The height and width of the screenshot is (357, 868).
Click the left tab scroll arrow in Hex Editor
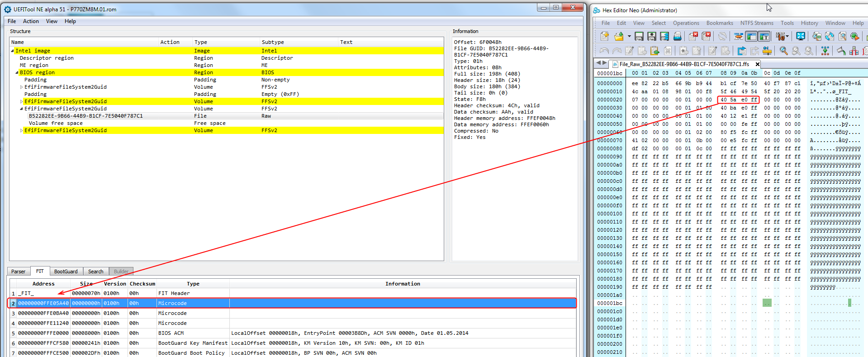click(598, 63)
